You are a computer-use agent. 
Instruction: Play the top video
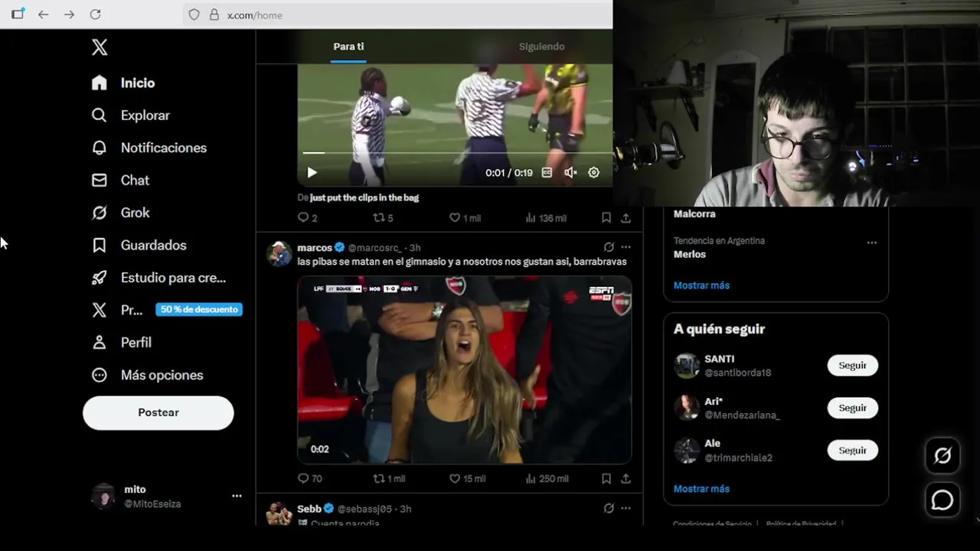(x=312, y=173)
